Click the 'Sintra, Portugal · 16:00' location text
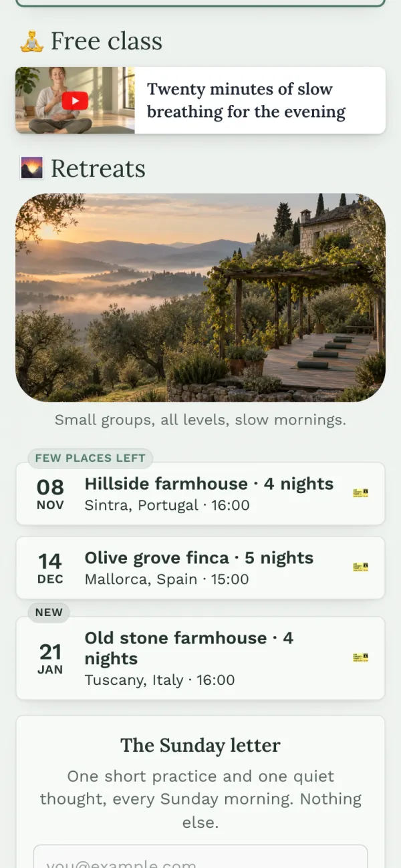This screenshot has width=401, height=868. (x=167, y=505)
